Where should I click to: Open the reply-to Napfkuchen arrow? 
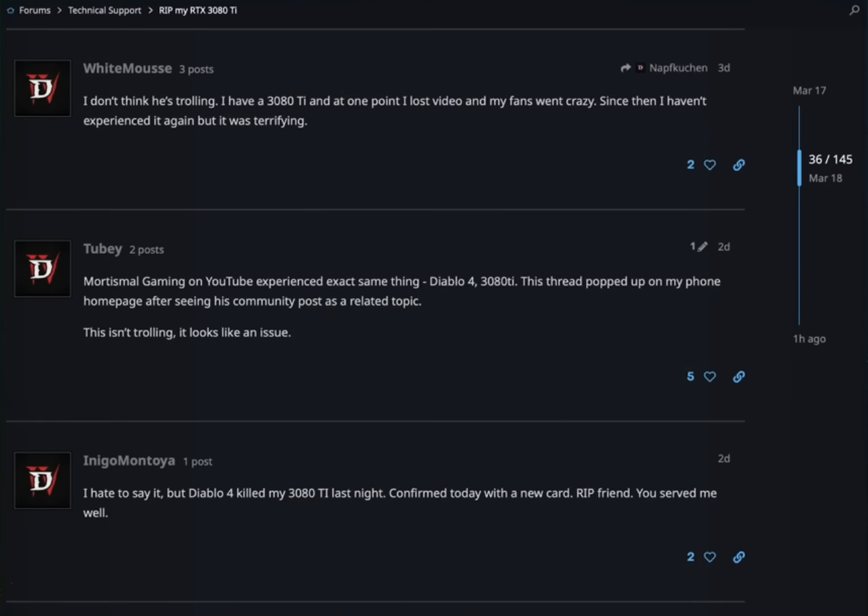pos(626,68)
